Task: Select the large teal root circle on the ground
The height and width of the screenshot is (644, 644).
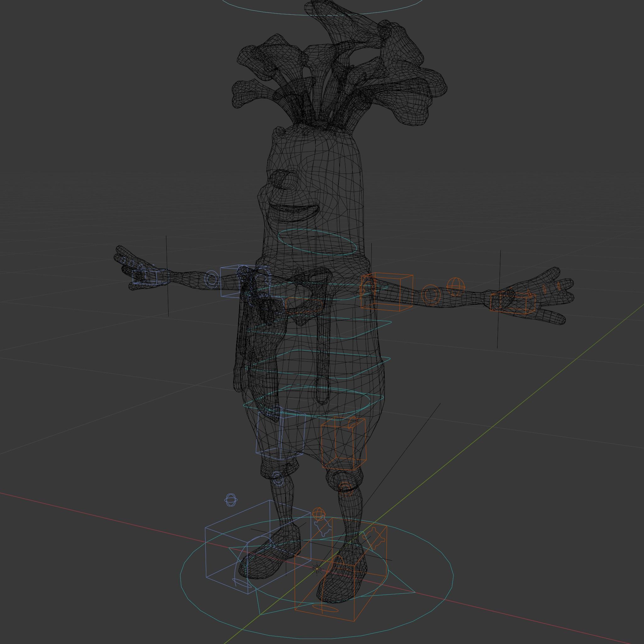Action: (x=316, y=578)
